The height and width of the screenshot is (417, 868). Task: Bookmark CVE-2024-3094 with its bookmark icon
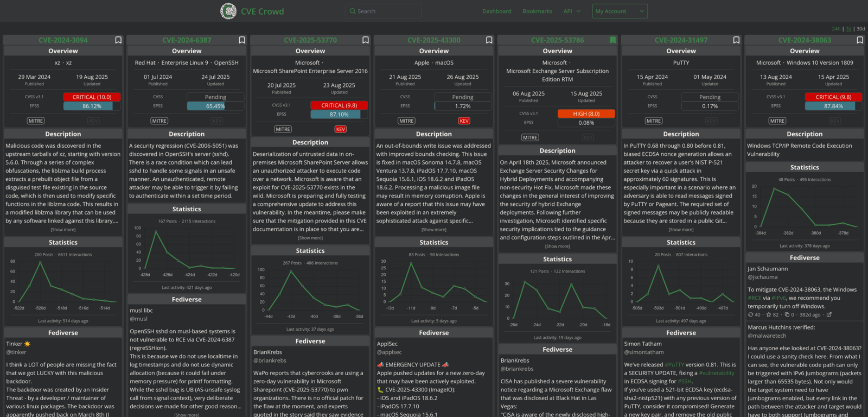coord(118,40)
